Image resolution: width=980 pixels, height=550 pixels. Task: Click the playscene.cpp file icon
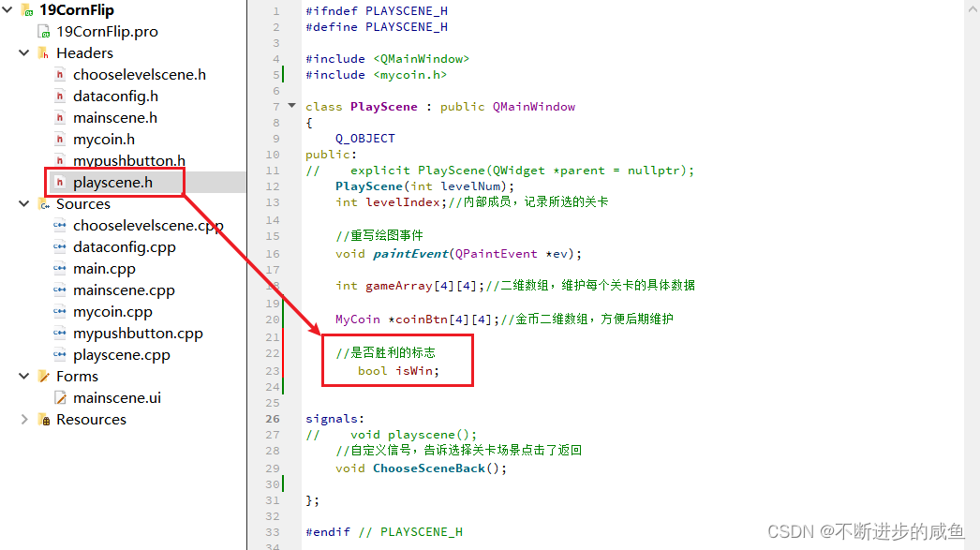click(x=60, y=355)
